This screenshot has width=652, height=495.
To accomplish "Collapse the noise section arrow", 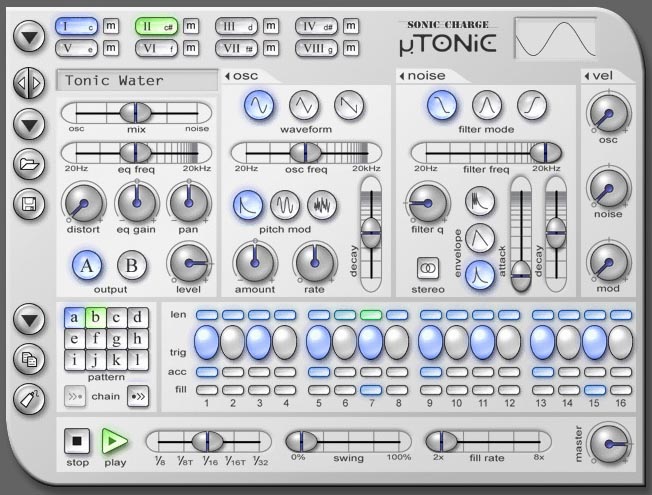I will [402, 76].
